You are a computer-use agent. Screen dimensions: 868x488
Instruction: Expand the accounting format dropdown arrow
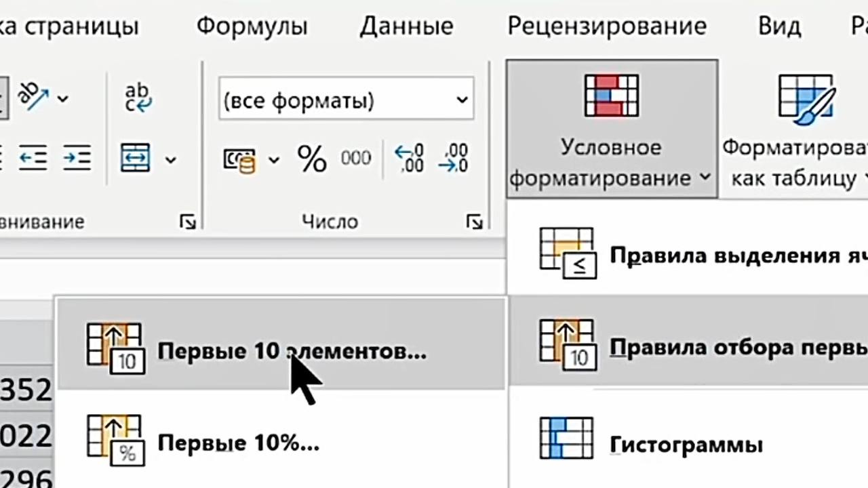click(x=274, y=160)
